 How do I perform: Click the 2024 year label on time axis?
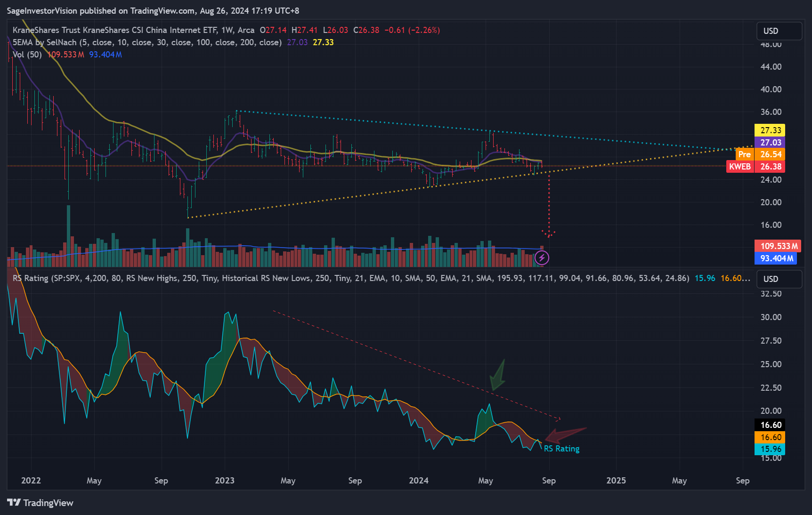coord(419,481)
